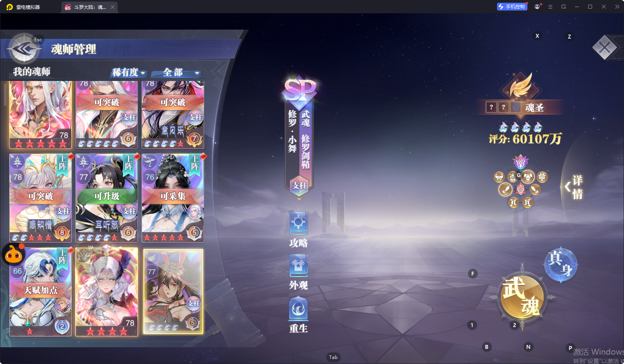Switch to the 斗罗大陆 emulator tab
Viewport: 624px width, 364px height.
[90, 7]
